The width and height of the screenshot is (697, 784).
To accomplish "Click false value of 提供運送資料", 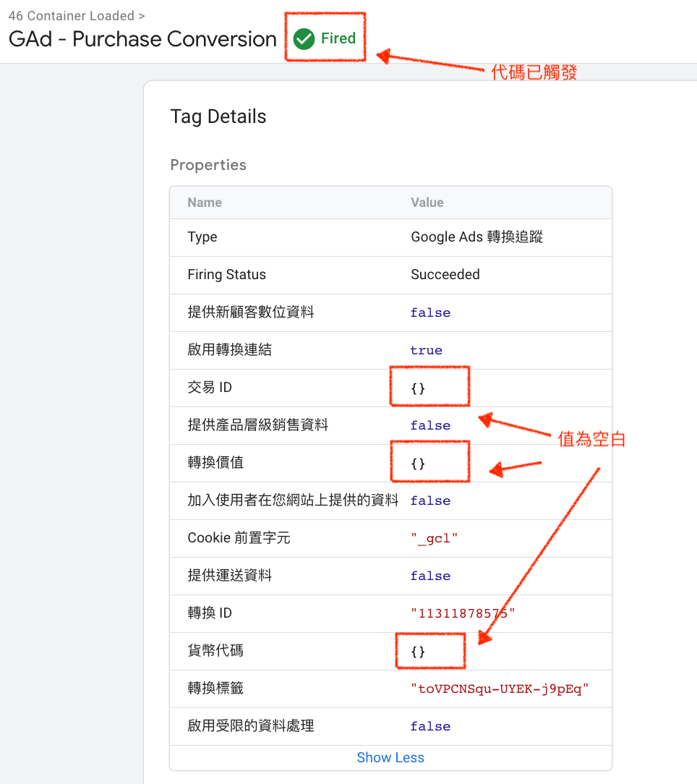I will pos(430,576).
